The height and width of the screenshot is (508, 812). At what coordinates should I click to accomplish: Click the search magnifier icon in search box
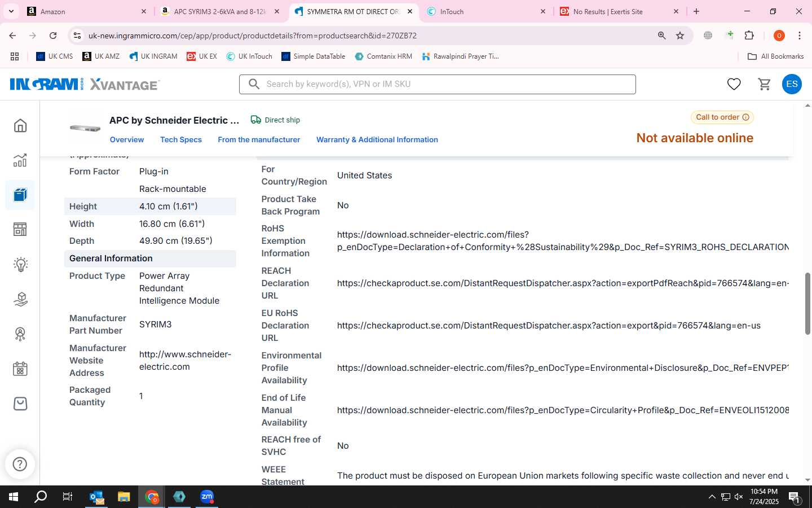coord(254,84)
